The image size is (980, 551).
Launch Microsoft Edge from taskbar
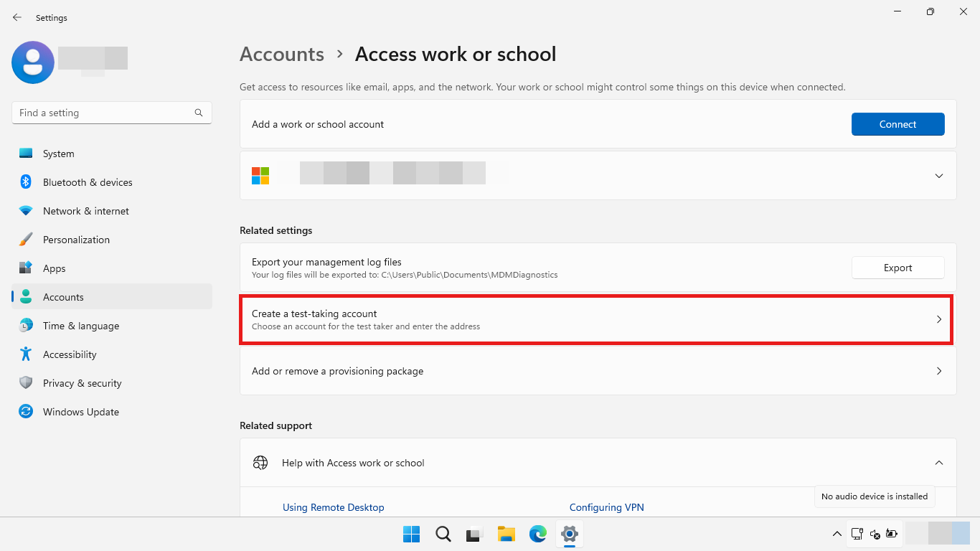(538, 534)
